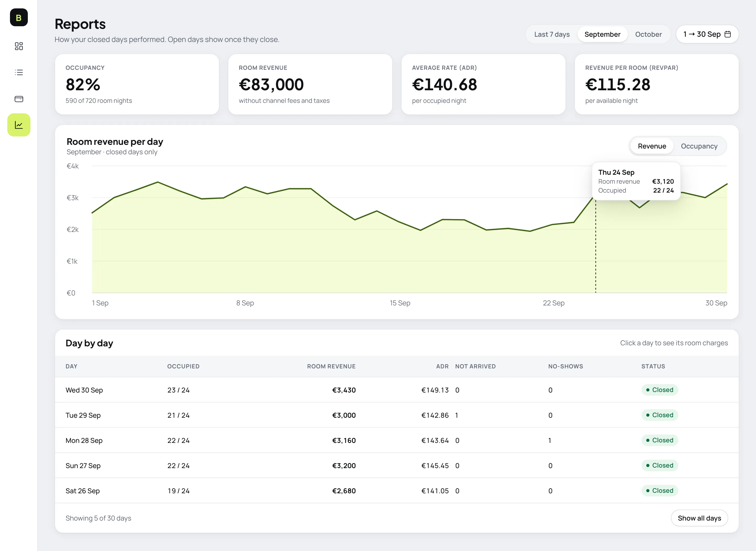This screenshot has height=551, width=756.
Task: Click the Status column header
Action: click(x=653, y=366)
